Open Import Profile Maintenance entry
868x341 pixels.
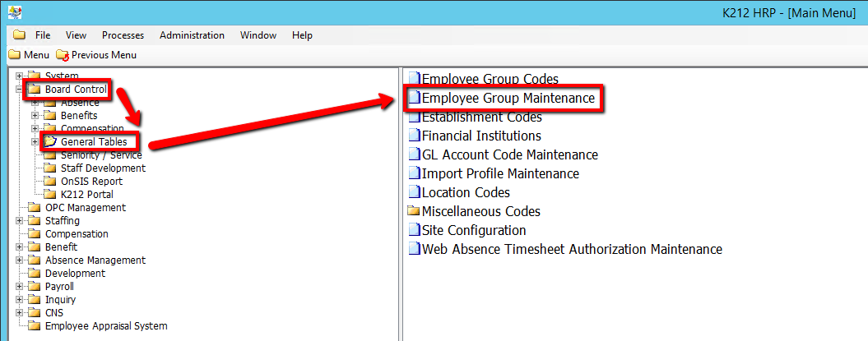pos(499,173)
